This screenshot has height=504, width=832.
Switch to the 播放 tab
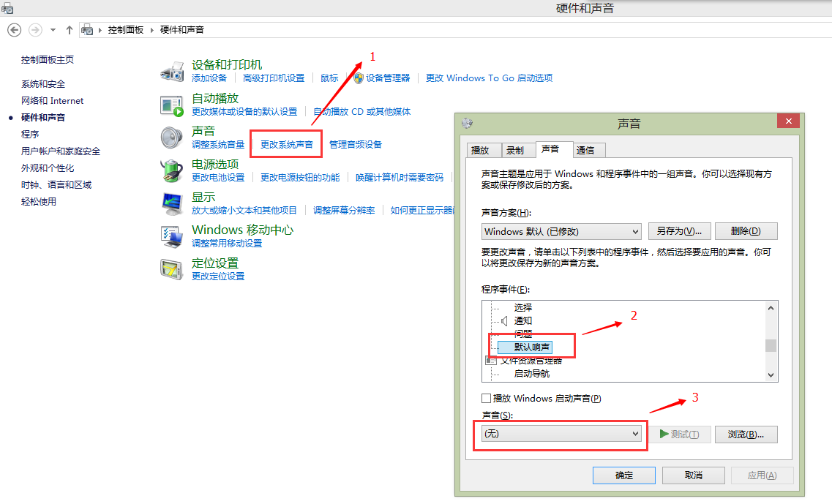click(484, 150)
